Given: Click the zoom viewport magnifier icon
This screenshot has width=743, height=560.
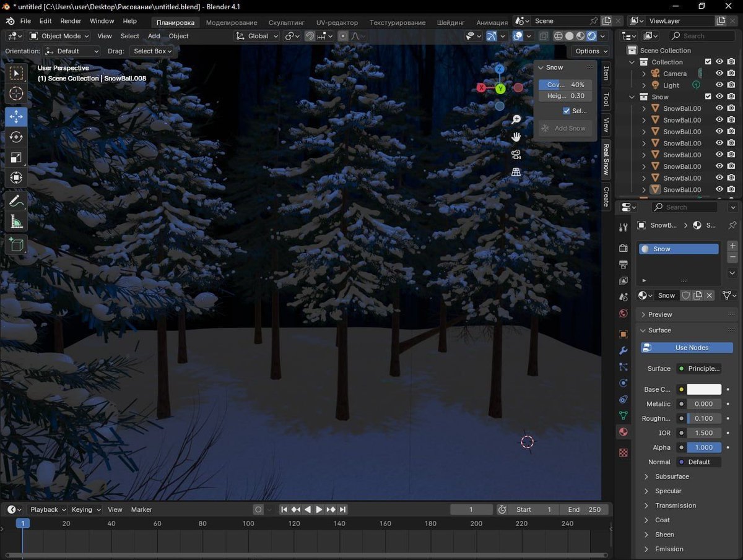Looking at the screenshot, I should click(x=516, y=119).
